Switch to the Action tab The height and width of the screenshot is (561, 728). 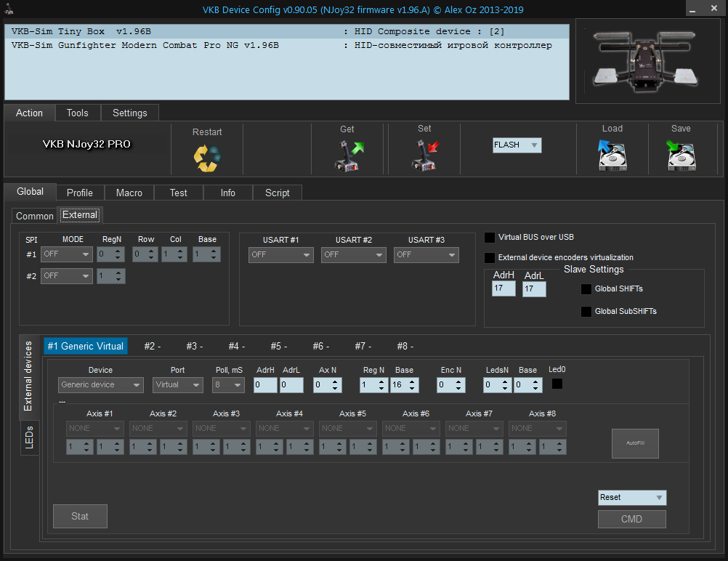tap(29, 113)
